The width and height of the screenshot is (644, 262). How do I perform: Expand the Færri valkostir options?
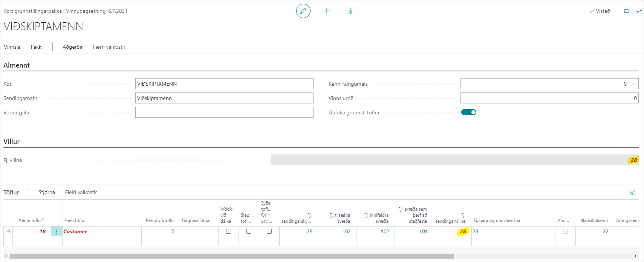[109, 47]
